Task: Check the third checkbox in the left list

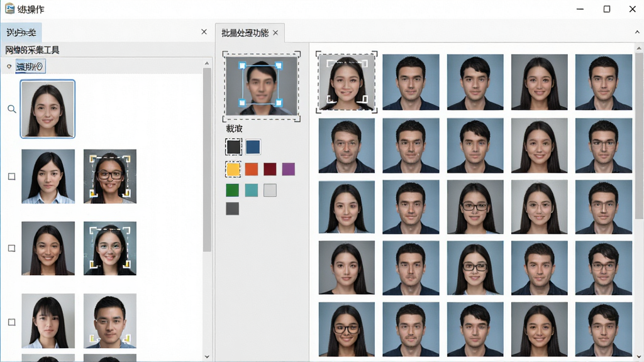Action: (12, 322)
